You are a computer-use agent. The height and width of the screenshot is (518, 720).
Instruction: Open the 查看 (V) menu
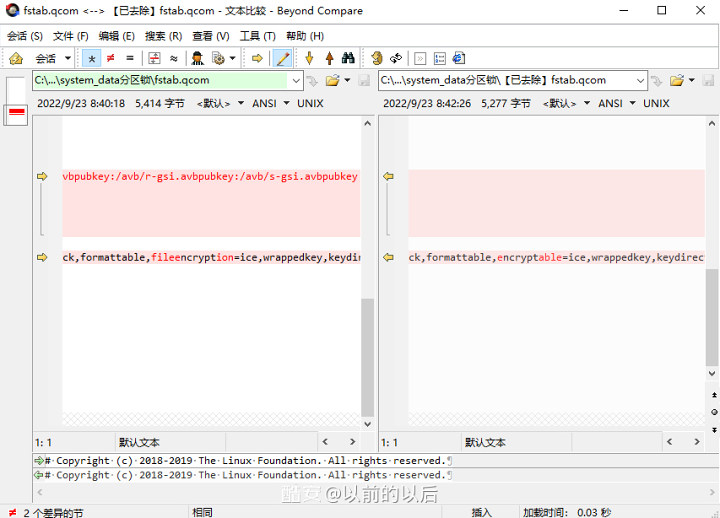(211, 36)
